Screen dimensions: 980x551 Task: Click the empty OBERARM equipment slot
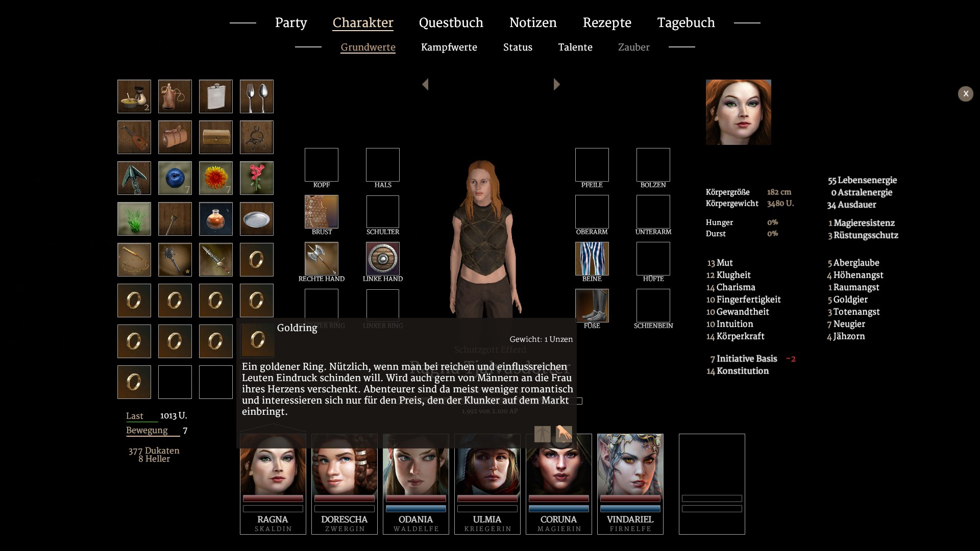pyautogui.click(x=592, y=212)
